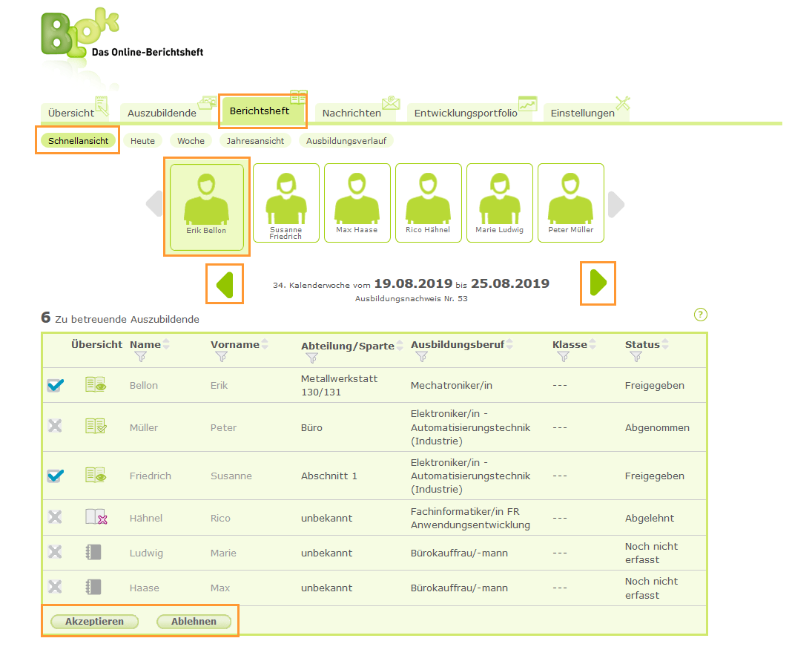Open the Status column filter

point(636,357)
